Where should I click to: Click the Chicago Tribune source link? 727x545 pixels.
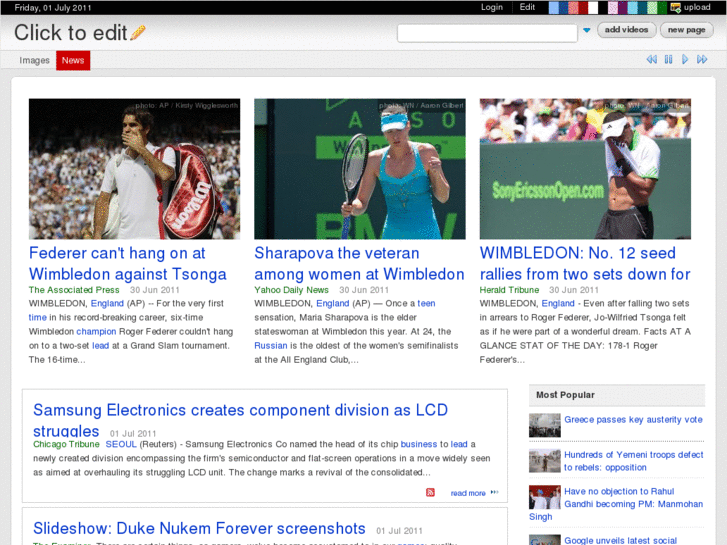(66, 444)
